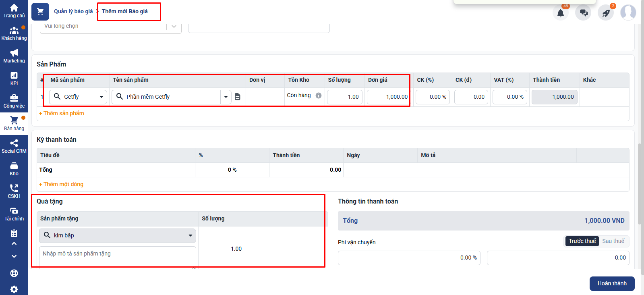Image resolution: width=644 pixels, height=295 pixels.
Task: Expand the Getfly product code dropdown
Action: 101,97
